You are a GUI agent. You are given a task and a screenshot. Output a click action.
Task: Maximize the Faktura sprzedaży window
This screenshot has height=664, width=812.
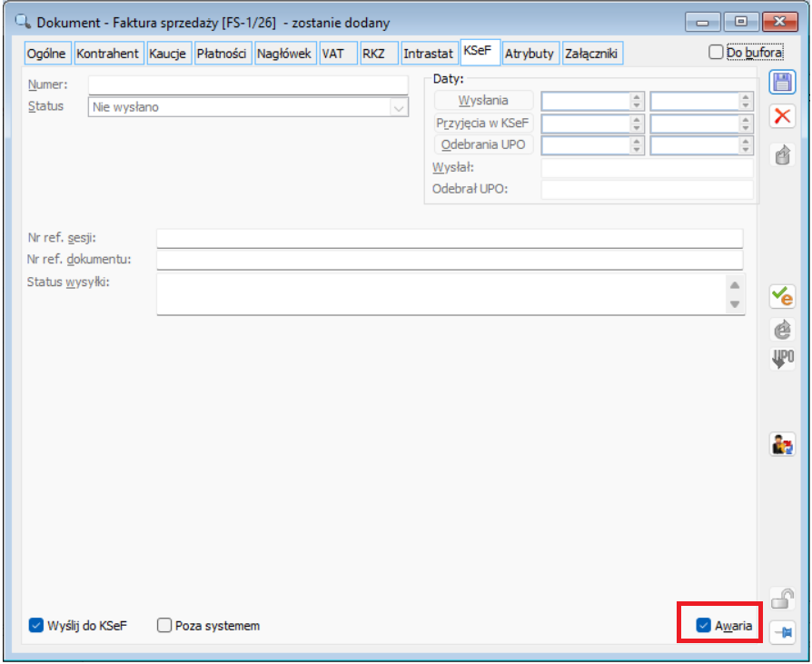click(x=741, y=23)
